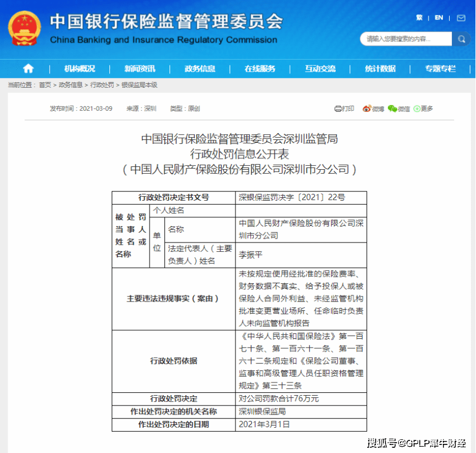Switch to Traditional Chinese with 繁 toggle
The image size is (476, 453).
tap(419, 17)
